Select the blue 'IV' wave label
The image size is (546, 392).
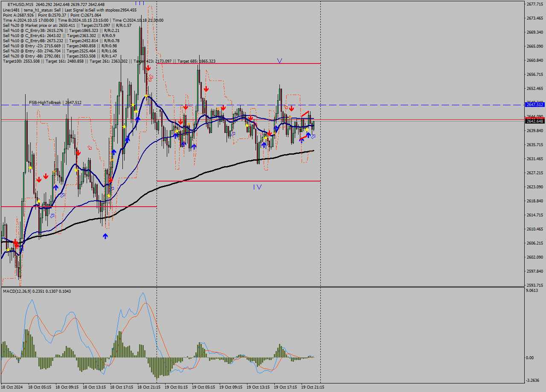pyautogui.click(x=257, y=187)
